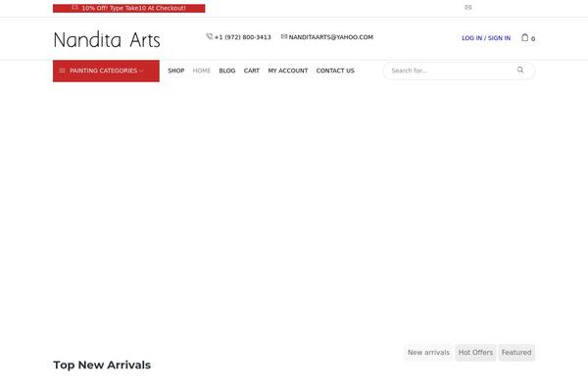Click the Nandita Arts logo
This screenshot has width=588, height=392.
[x=107, y=40]
